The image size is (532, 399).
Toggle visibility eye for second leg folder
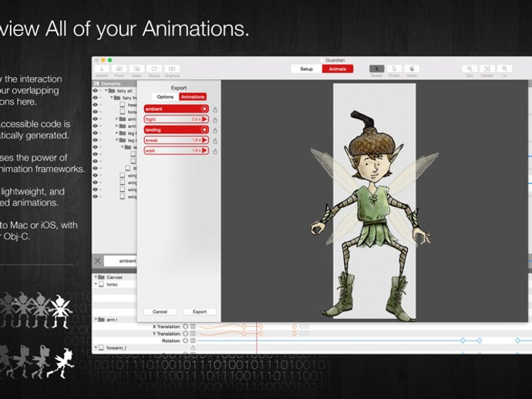click(96, 140)
